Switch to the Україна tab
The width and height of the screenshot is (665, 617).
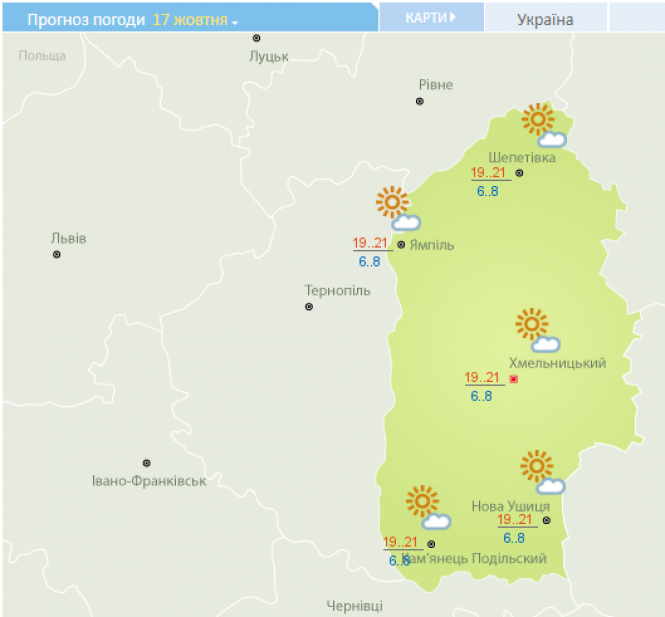[545, 19]
